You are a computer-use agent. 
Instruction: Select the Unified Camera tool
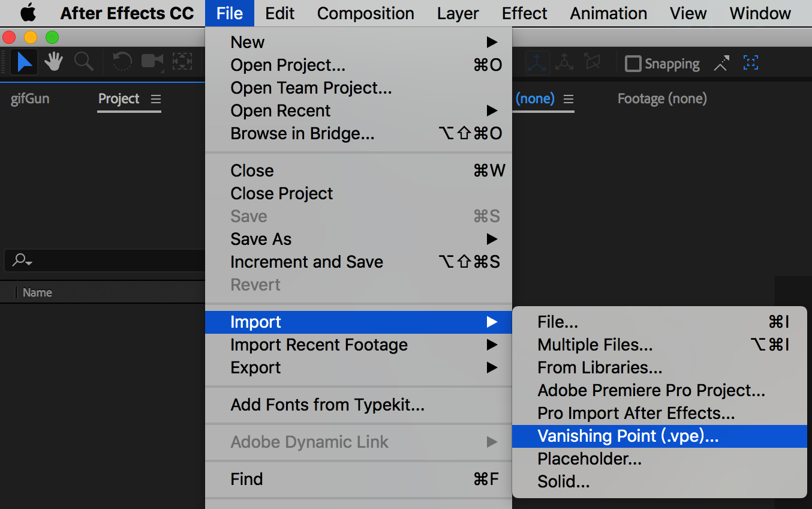pyautogui.click(x=152, y=62)
